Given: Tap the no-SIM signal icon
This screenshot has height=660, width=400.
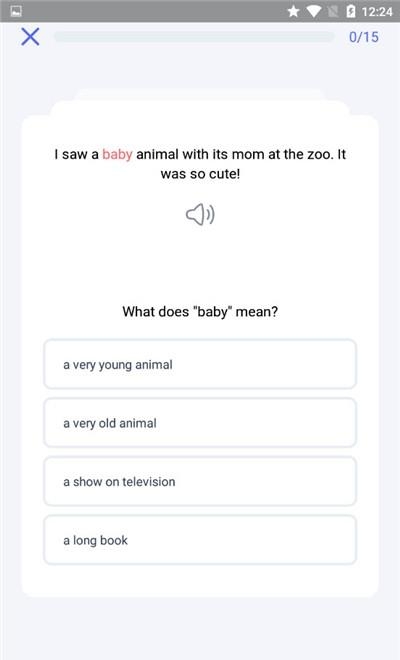Looking at the screenshot, I should (333, 11).
